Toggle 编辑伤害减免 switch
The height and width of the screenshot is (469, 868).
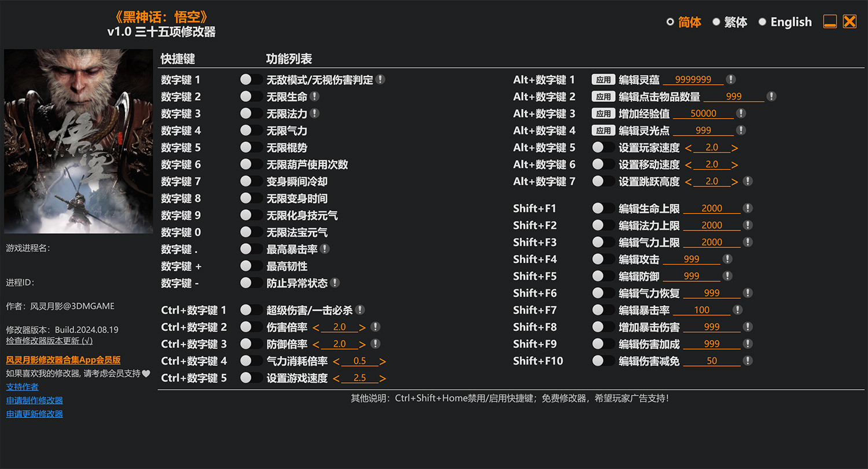pyautogui.click(x=604, y=361)
